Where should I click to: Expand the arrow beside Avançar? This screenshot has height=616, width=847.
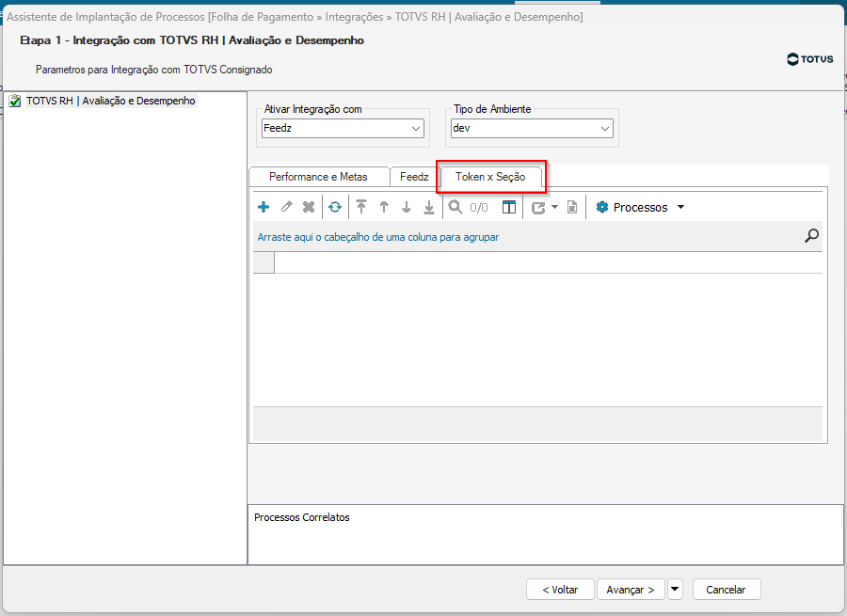pos(675,590)
